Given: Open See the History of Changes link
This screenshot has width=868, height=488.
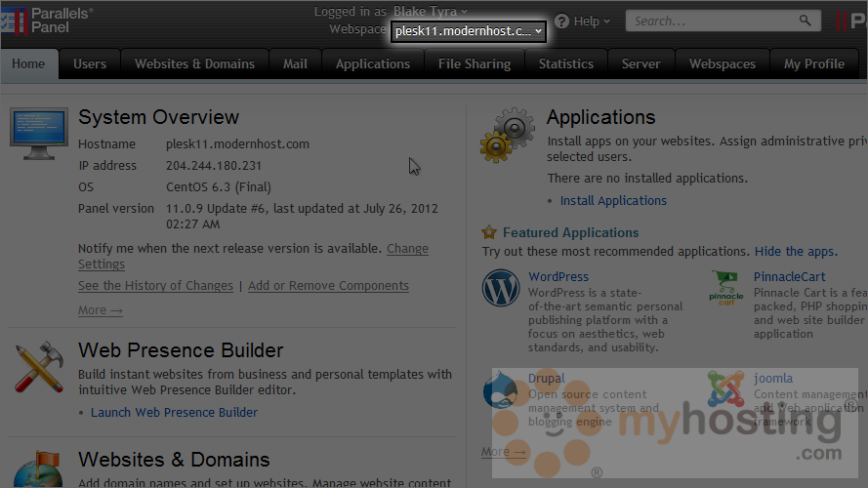Looking at the screenshot, I should [x=155, y=286].
